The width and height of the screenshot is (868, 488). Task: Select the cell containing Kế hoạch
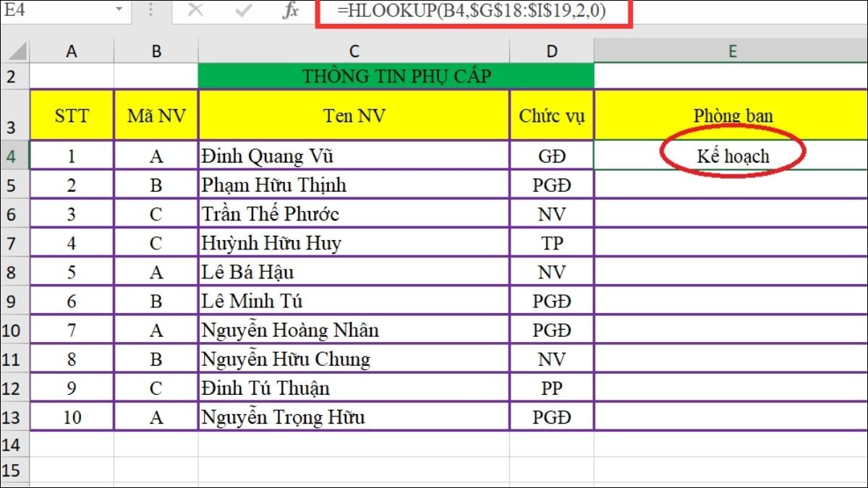click(x=732, y=155)
